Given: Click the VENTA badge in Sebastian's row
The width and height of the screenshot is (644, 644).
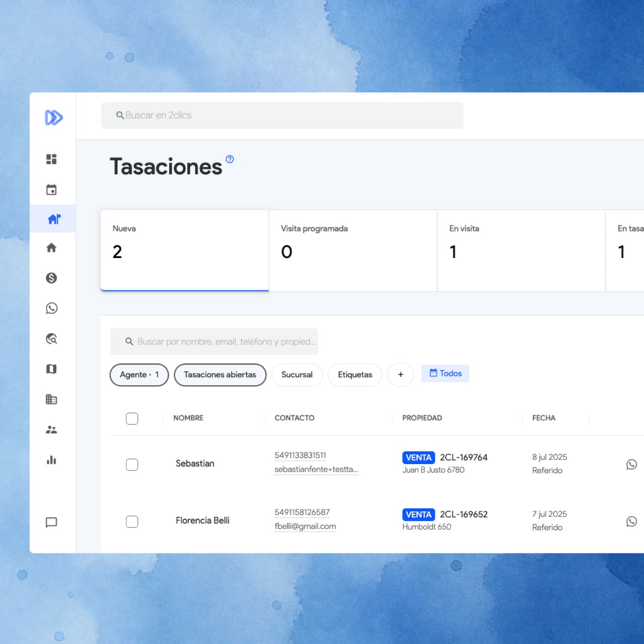Looking at the screenshot, I should tap(419, 458).
